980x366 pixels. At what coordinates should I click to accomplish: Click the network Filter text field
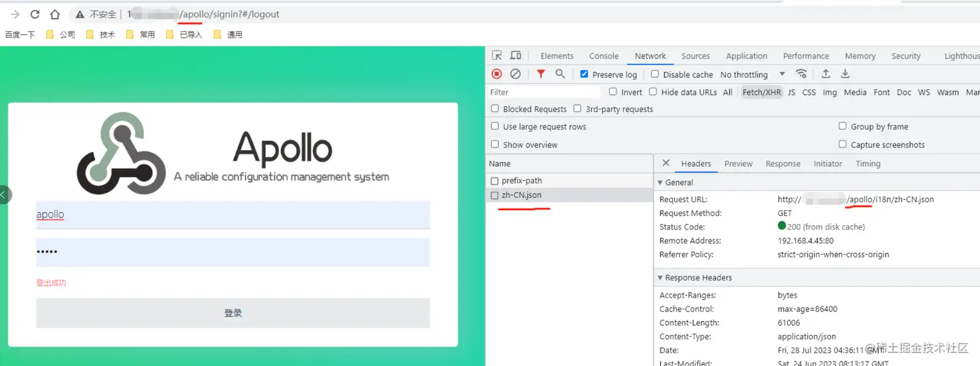click(544, 92)
